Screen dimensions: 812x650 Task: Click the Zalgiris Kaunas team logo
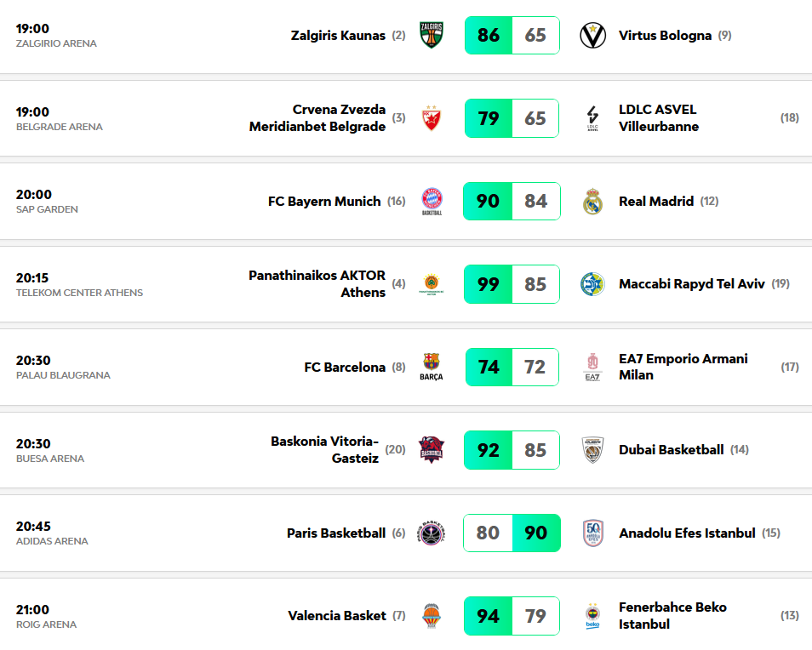point(432,36)
